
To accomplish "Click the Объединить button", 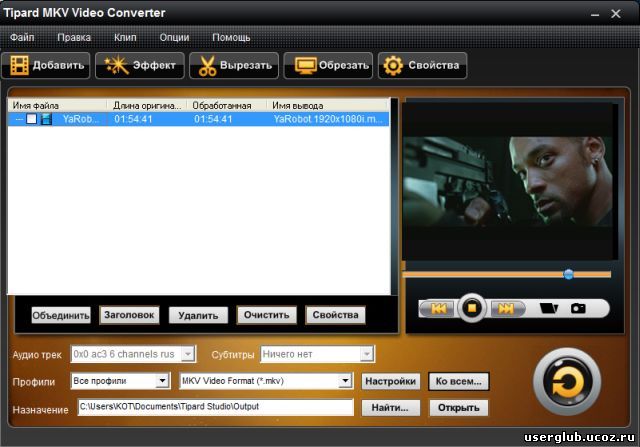I will click(x=61, y=316).
